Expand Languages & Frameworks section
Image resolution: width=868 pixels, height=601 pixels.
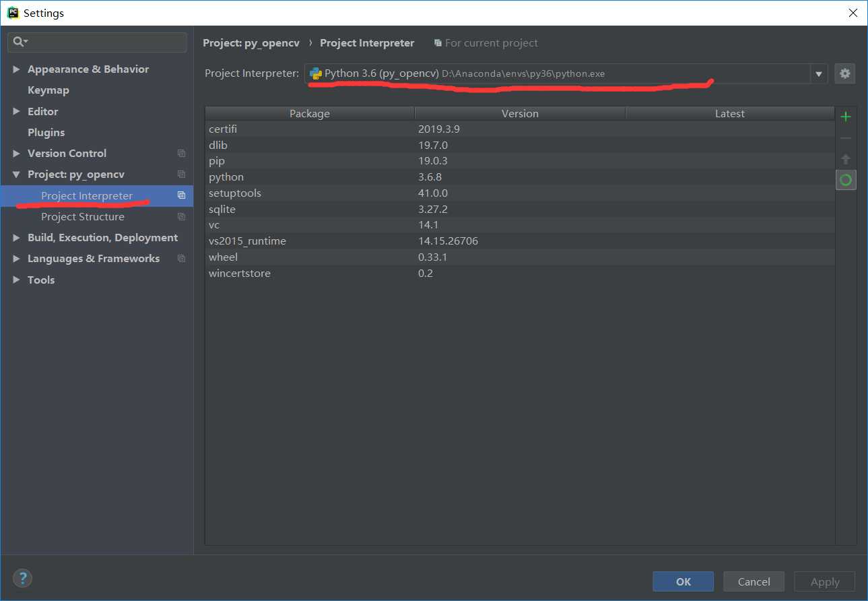(16, 259)
